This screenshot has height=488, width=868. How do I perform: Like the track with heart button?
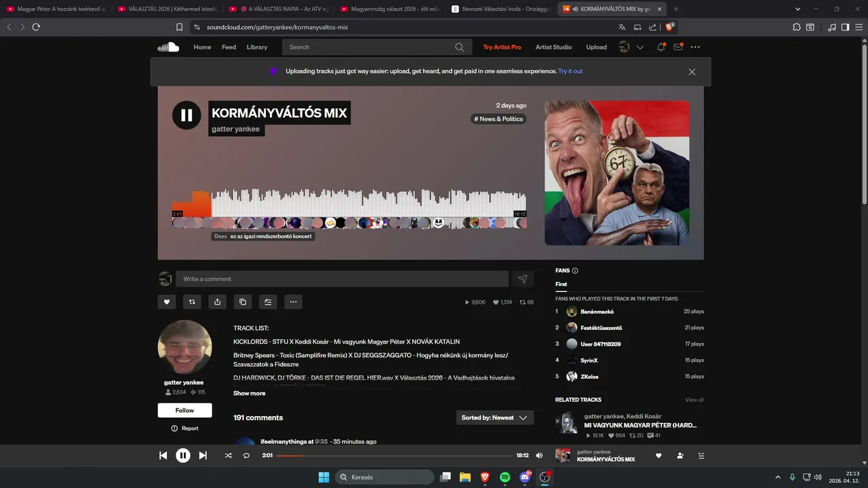167,302
